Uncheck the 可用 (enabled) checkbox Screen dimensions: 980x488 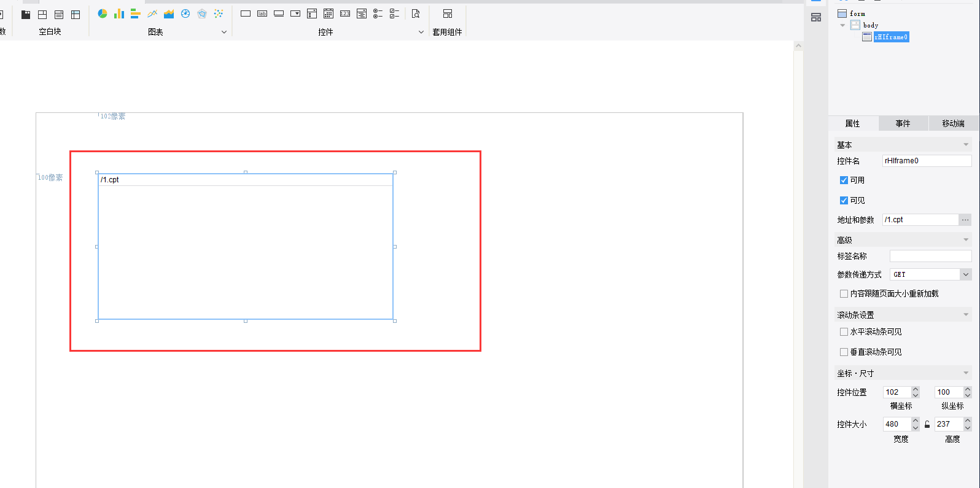(x=844, y=180)
